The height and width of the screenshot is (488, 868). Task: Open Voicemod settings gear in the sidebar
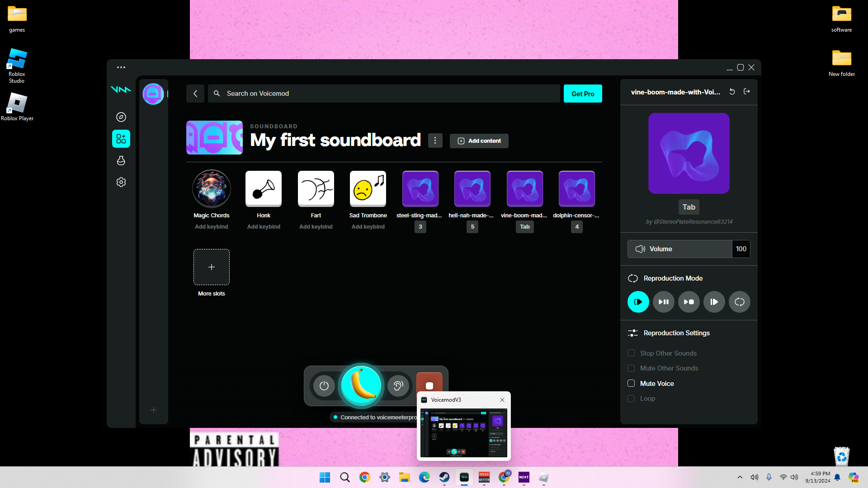(121, 182)
